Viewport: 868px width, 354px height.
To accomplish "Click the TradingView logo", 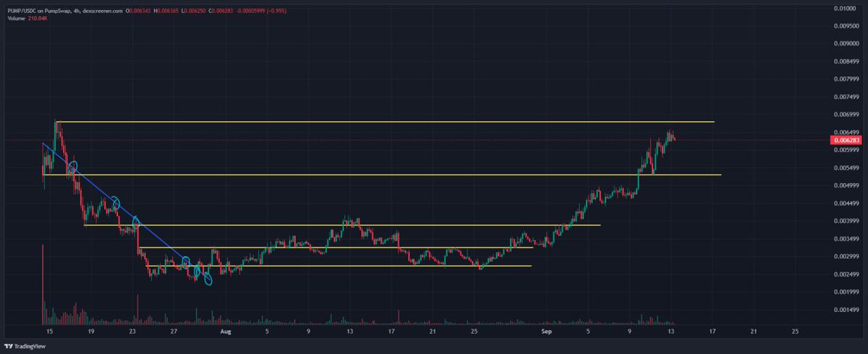I will coord(25,346).
